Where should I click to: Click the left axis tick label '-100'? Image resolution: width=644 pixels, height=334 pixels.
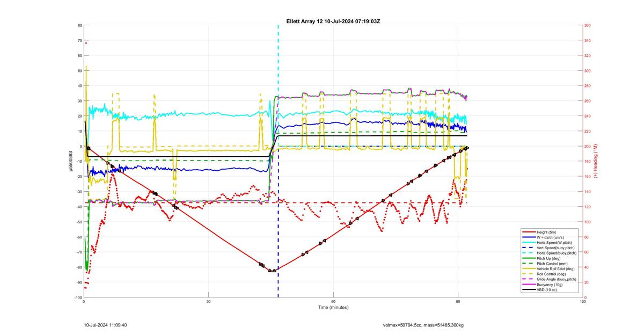78,297
